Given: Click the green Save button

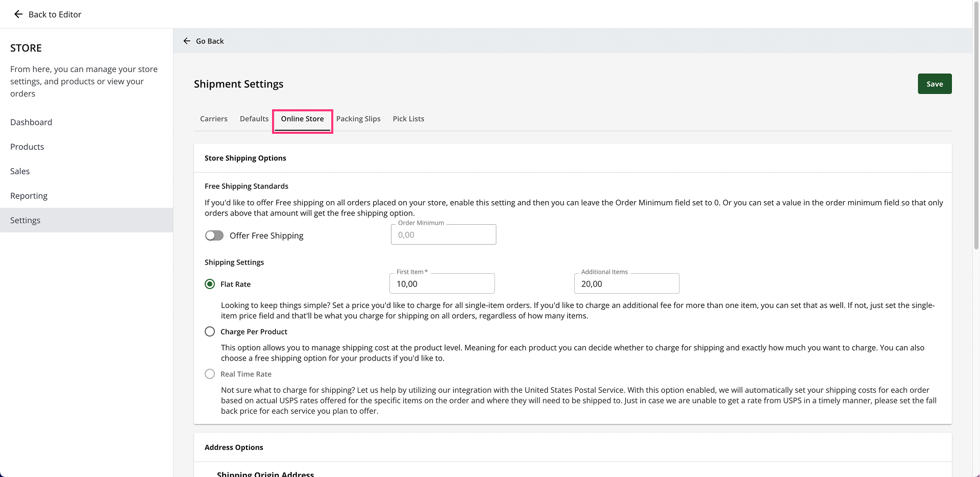Looking at the screenshot, I should [935, 84].
